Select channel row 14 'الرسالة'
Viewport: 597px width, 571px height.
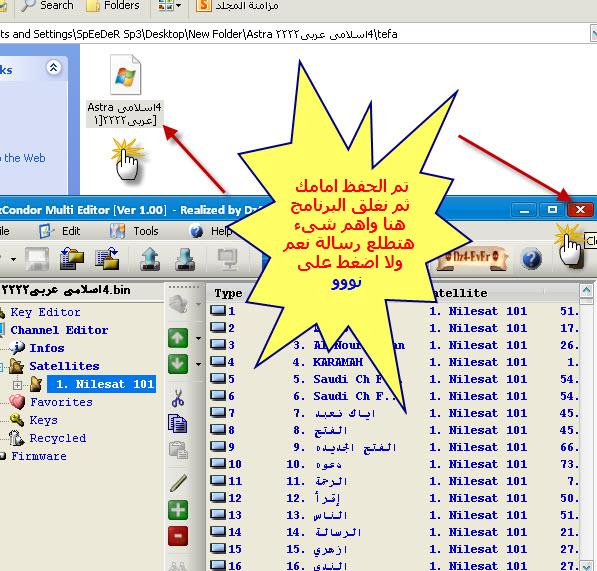[x=394, y=532]
